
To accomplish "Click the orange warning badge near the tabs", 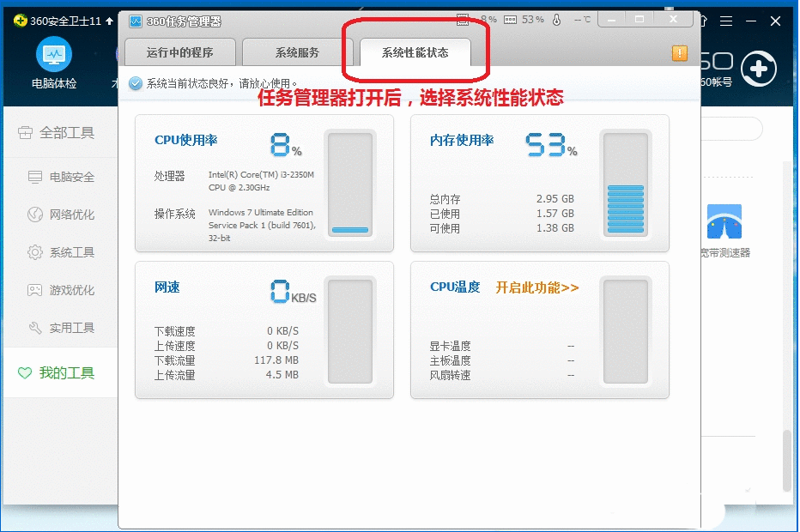I will click(681, 53).
